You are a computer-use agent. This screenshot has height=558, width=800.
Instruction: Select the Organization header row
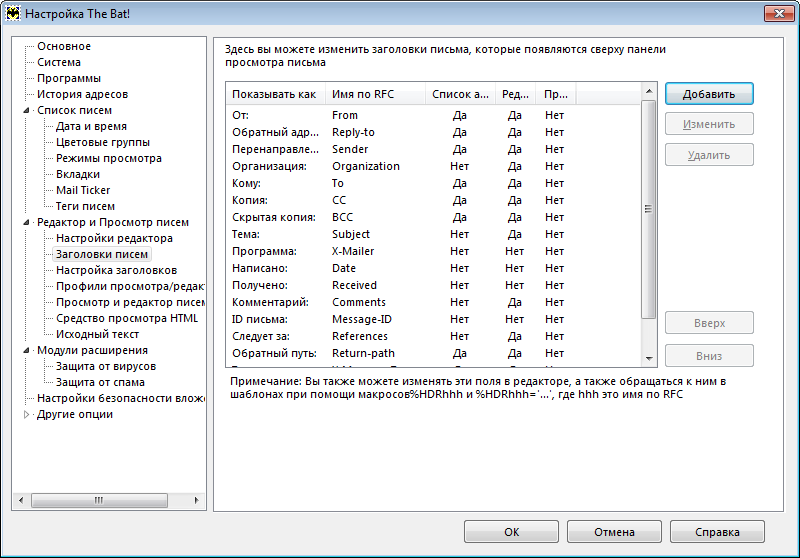point(433,166)
